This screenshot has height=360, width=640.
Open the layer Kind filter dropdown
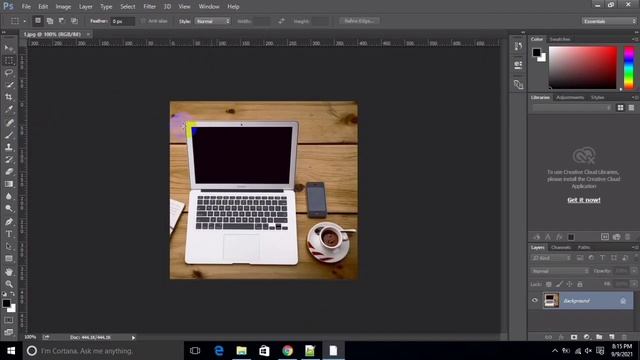pos(551,258)
